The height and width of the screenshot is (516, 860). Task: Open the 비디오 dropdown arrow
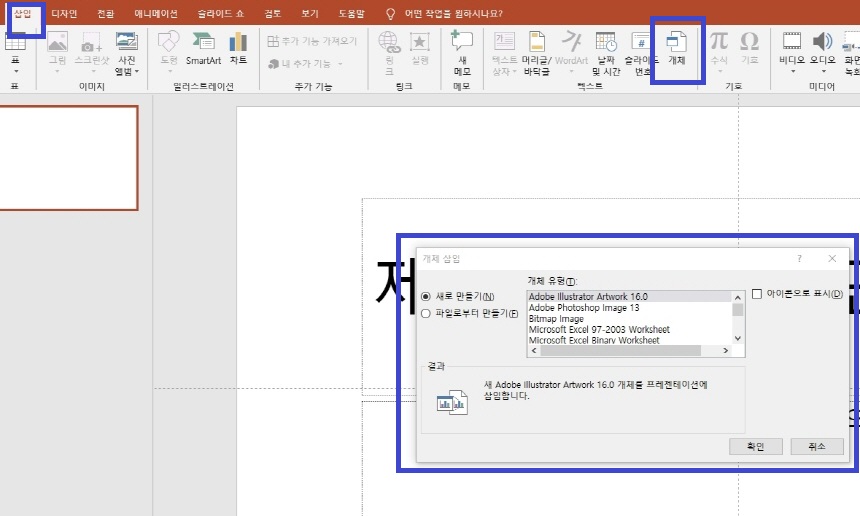793,71
